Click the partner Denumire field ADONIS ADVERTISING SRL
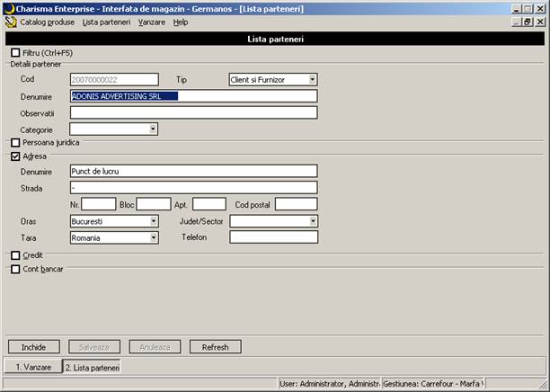 click(x=193, y=96)
